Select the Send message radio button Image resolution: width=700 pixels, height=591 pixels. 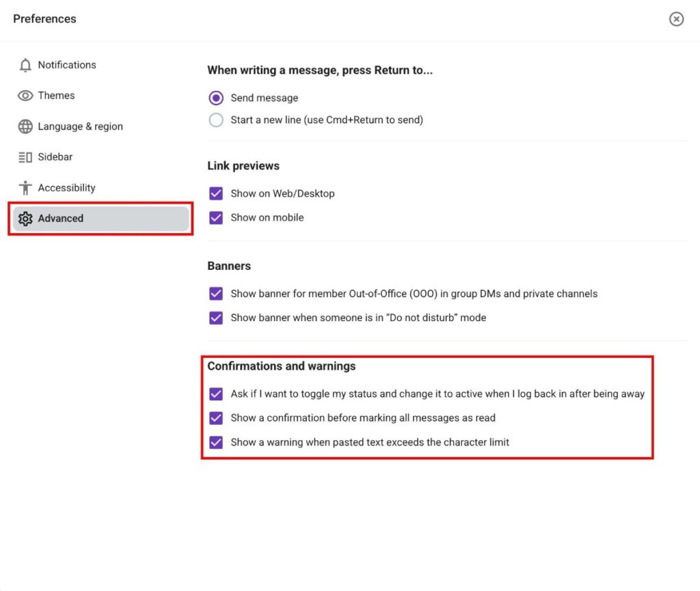tap(216, 98)
